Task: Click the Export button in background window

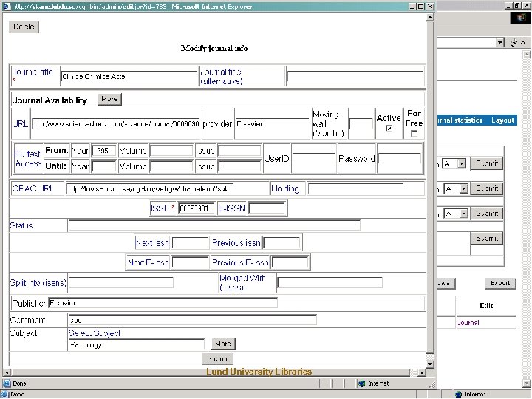Action: [500, 283]
